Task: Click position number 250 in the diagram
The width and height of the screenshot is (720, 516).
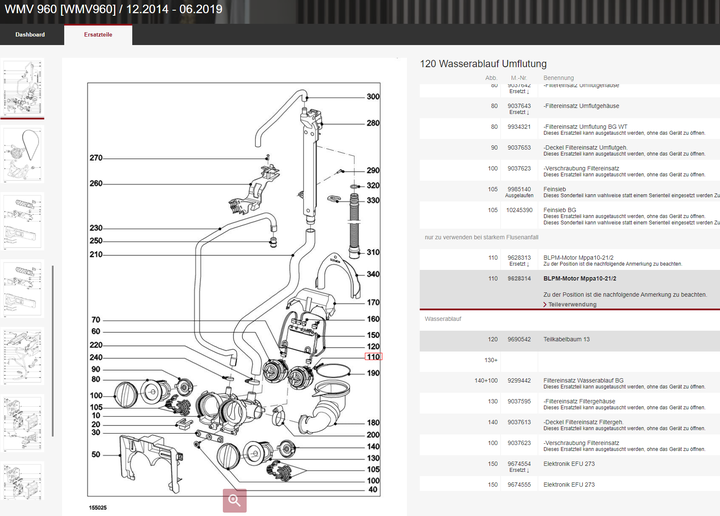Action: (96, 241)
